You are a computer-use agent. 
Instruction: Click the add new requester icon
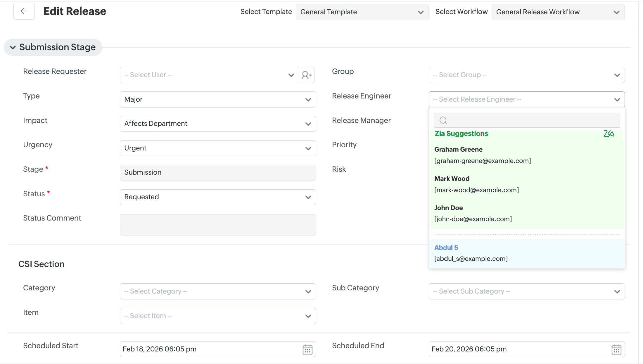pos(307,75)
